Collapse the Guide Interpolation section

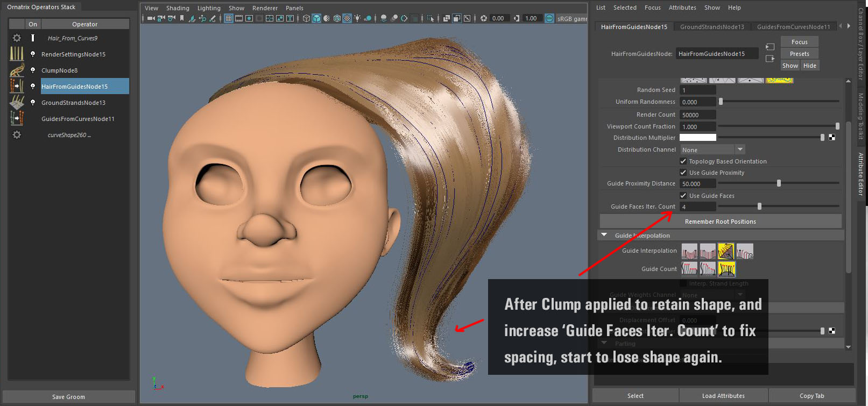pyautogui.click(x=604, y=236)
